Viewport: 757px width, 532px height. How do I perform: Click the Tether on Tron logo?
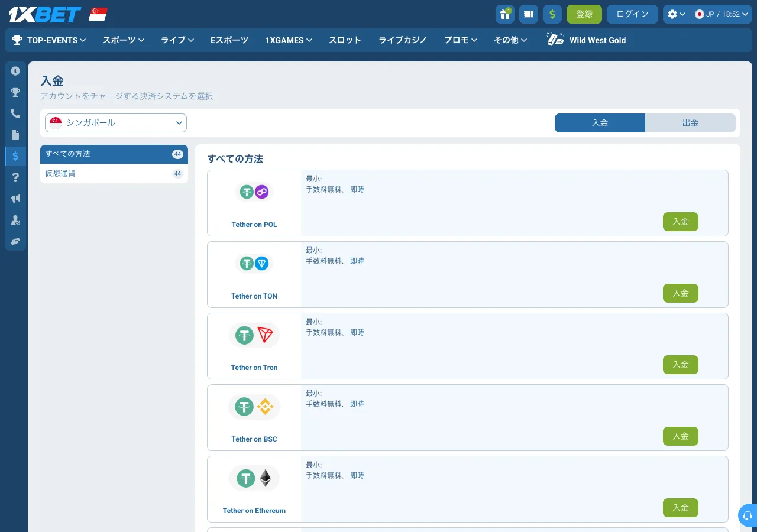(254, 335)
